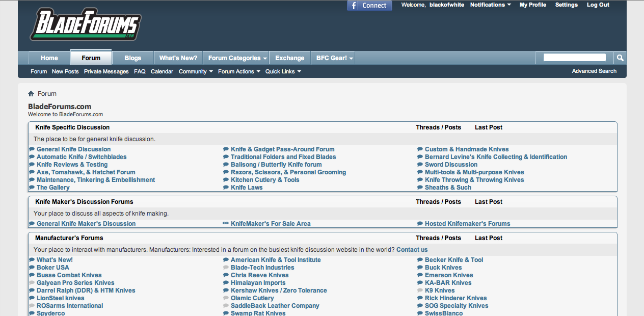The width and height of the screenshot is (644, 316).
Task: Select the Home tab
Action: point(49,58)
